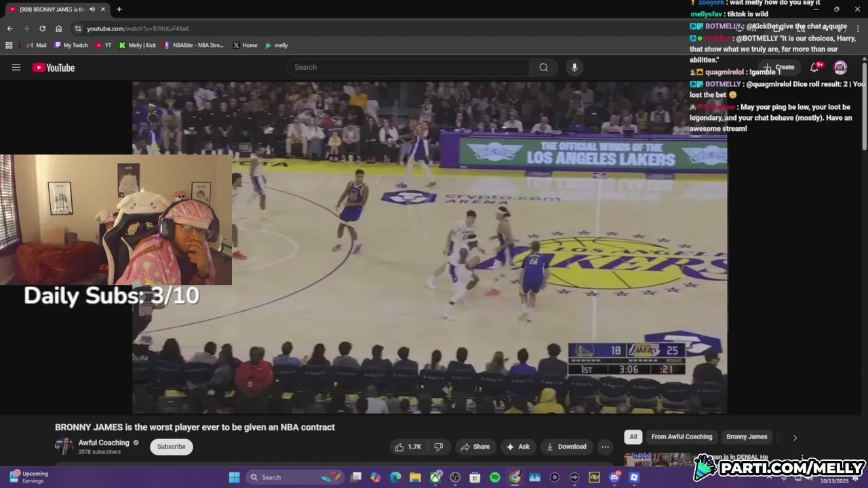Viewport: 868px width, 488px height.
Task: Close the BRONNY JAMES browser tab
Action: [103, 9]
